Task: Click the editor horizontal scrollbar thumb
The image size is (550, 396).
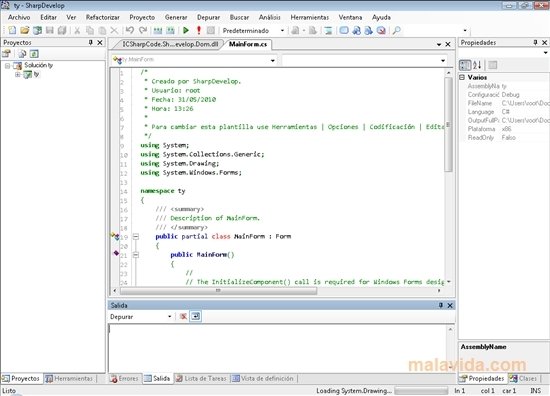Action: pyautogui.click(x=218, y=291)
